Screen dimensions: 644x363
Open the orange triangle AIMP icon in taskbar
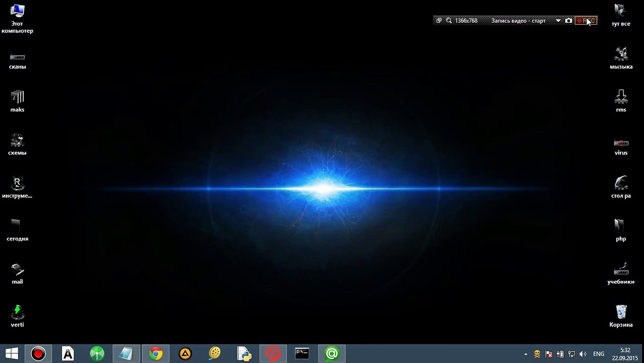[185, 354]
